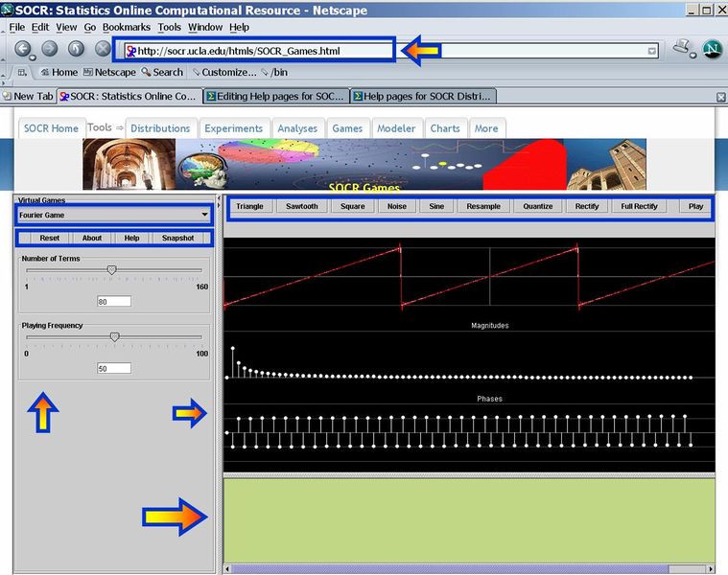The image size is (728, 575).
Task: Switch to the New Tab browser tab
Action: (29, 97)
